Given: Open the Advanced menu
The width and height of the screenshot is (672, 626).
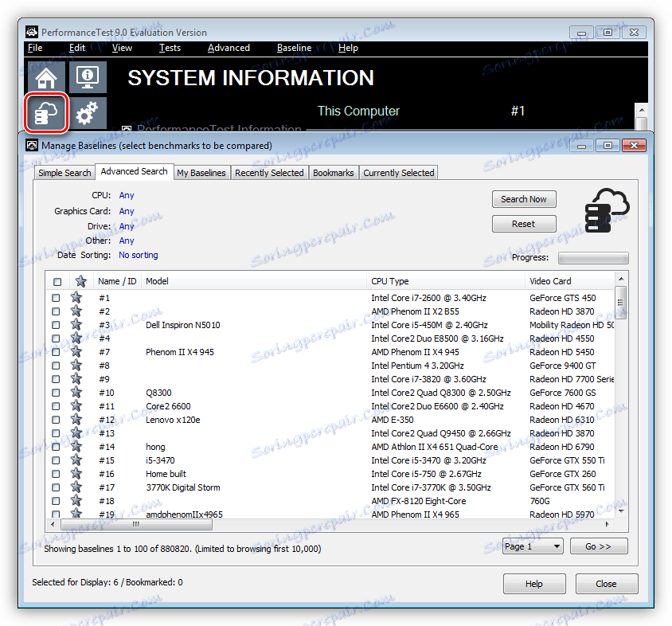Looking at the screenshot, I should 229,48.
